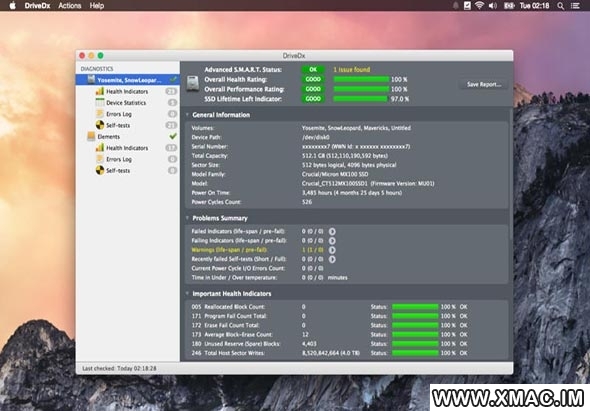Click the 246 Total Host Sector Writes value
The height and width of the screenshot is (411, 590).
point(331,353)
